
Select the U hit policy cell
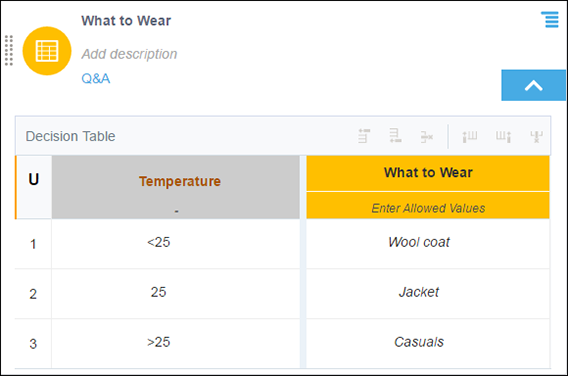click(x=33, y=187)
